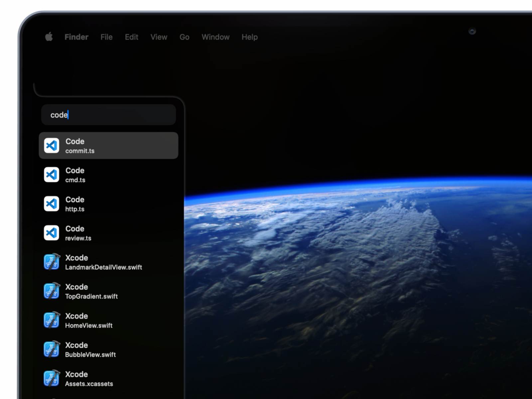Open the View menu

tap(159, 37)
